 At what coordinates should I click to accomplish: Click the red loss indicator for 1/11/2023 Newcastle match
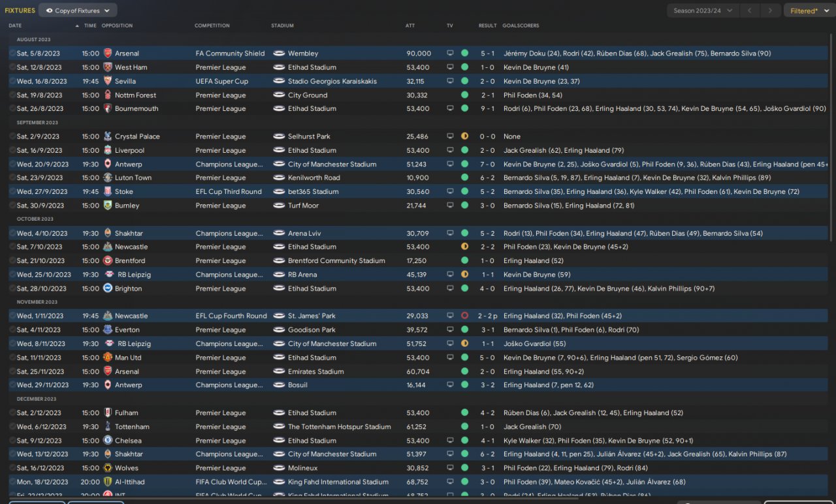click(464, 316)
